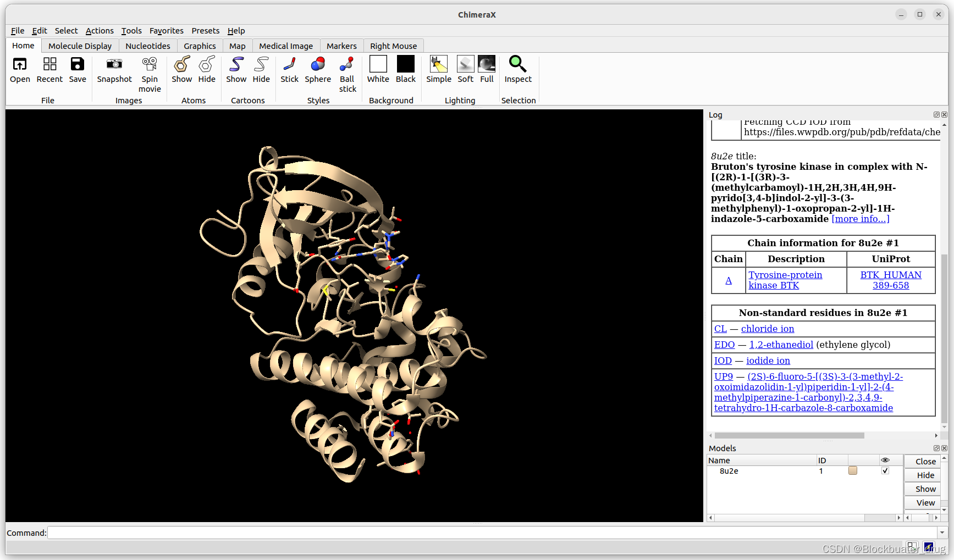Switch to the Map tab
The width and height of the screenshot is (954, 560).
click(238, 46)
